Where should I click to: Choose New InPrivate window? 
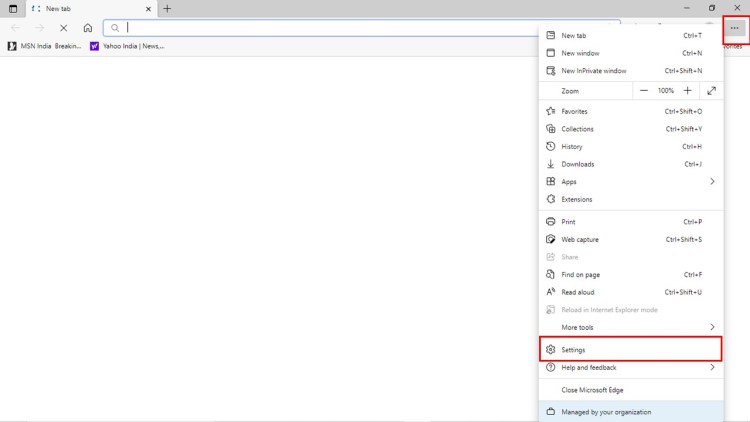(x=594, y=71)
